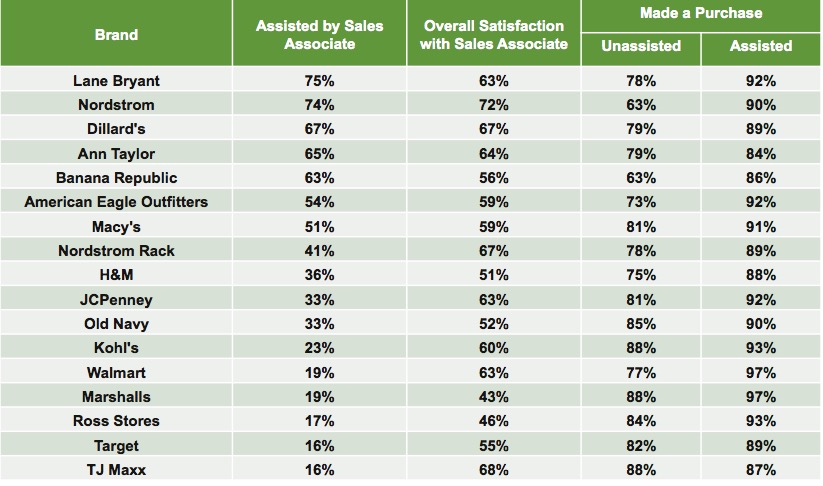Click the Assisted by Sales Associate header
The height and width of the screenshot is (486, 823).
click(319, 35)
